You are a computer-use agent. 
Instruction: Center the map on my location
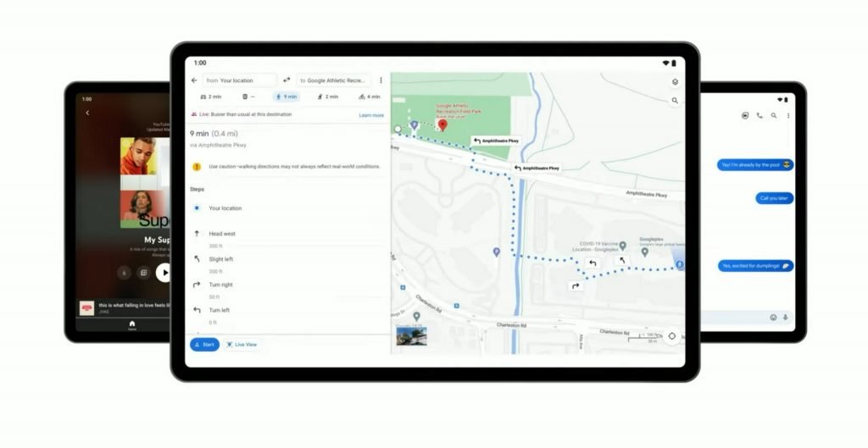[x=672, y=336]
